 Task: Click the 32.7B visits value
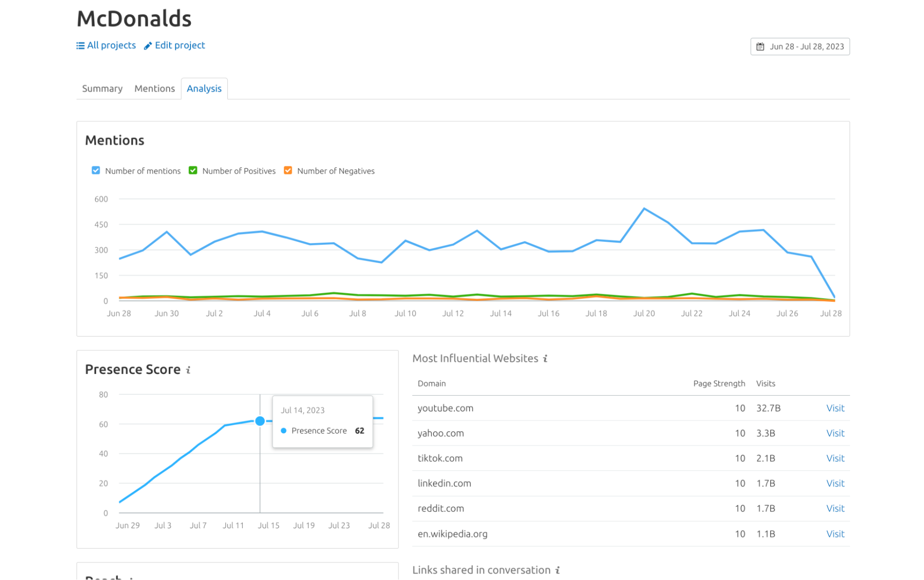pyautogui.click(x=768, y=409)
